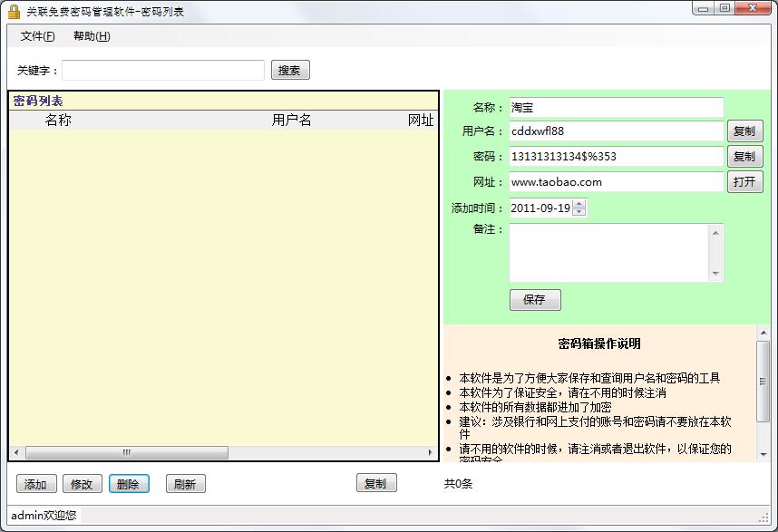
Task: Click the notes area scroll-down arrow
Action: 715,273
